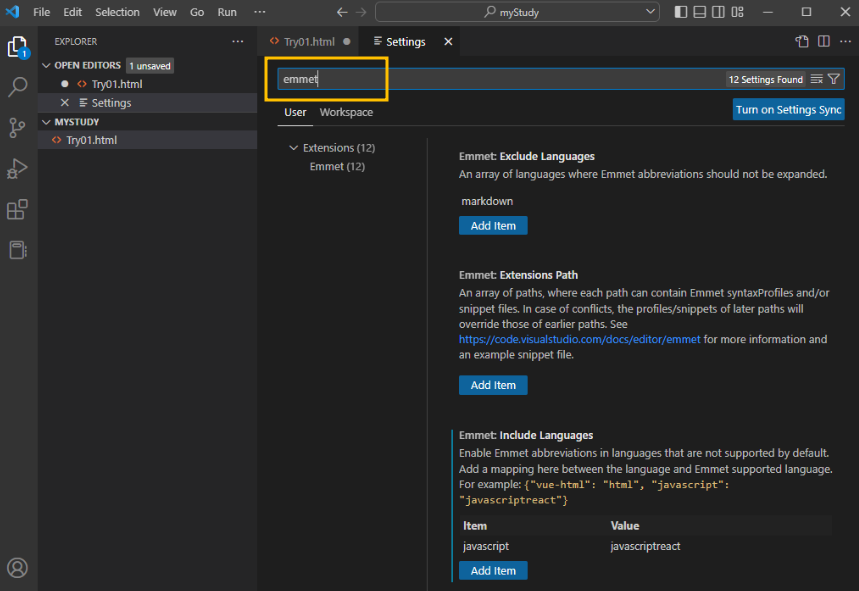Viewport: 859px width, 591px height.
Task: Close the Settings editor tab
Action: (448, 42)
